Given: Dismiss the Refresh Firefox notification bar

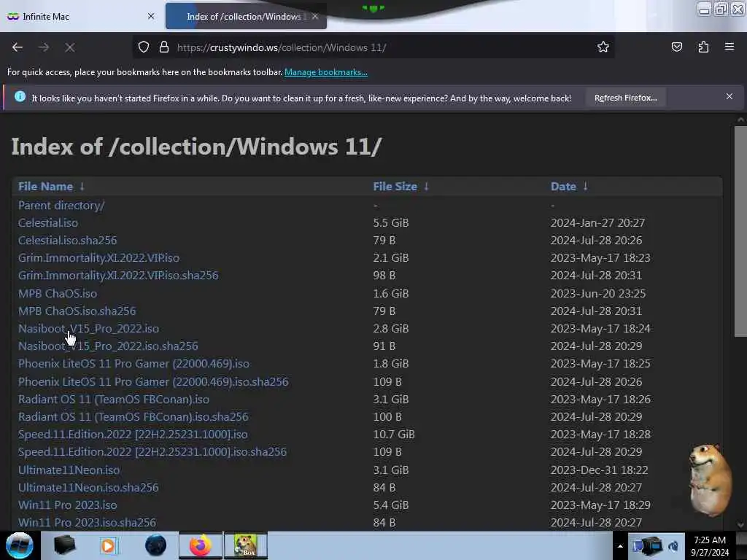Looking at the screenshot, I should pyautogui.click(x=729, y=96).
